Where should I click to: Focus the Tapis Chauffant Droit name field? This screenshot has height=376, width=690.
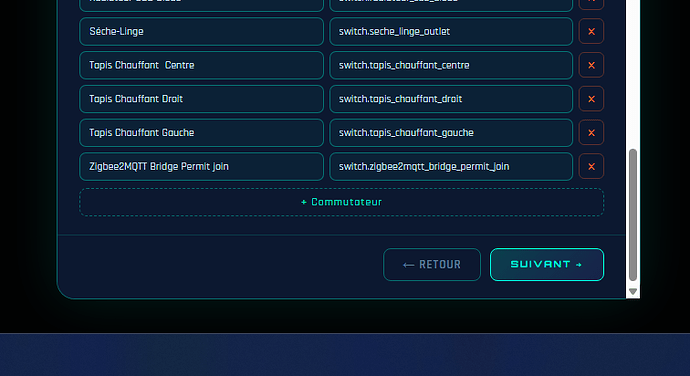[x=202, y=99]
